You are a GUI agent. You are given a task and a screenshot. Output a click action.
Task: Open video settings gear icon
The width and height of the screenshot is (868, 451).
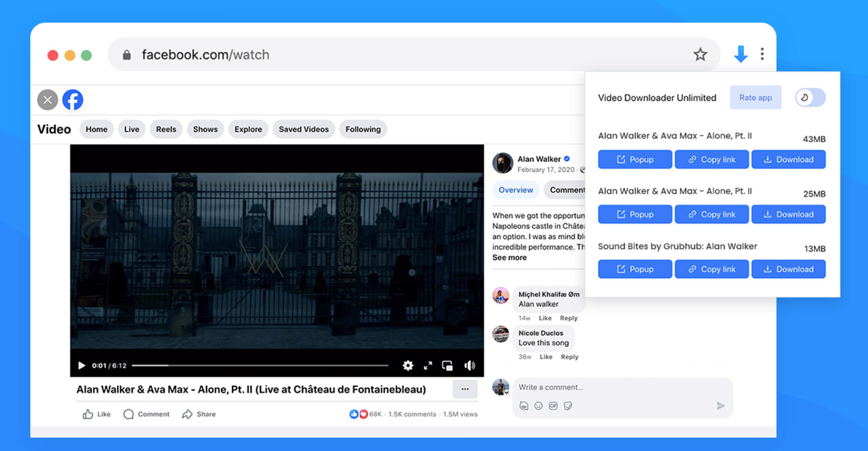(408, 365)
